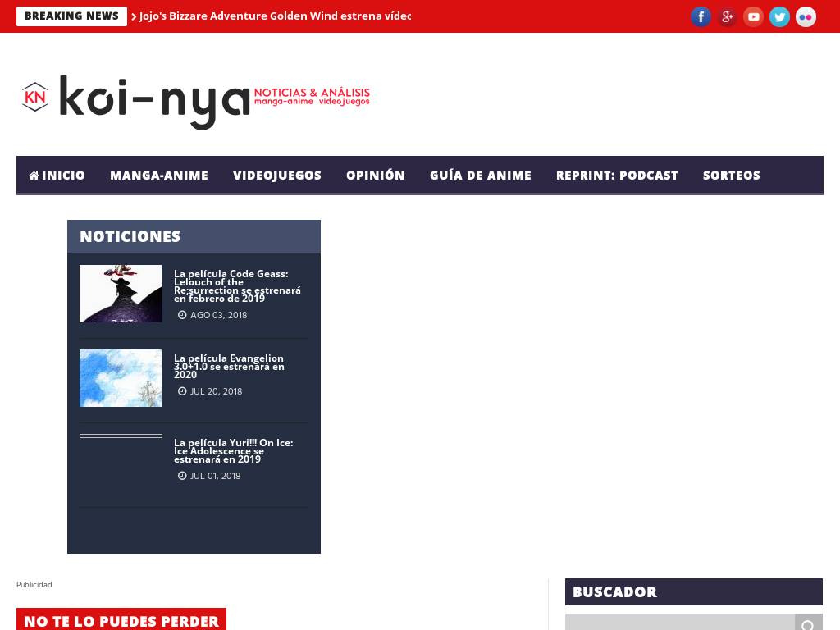
Task: Go to Inicio home menu item
Action: (57, 176)
